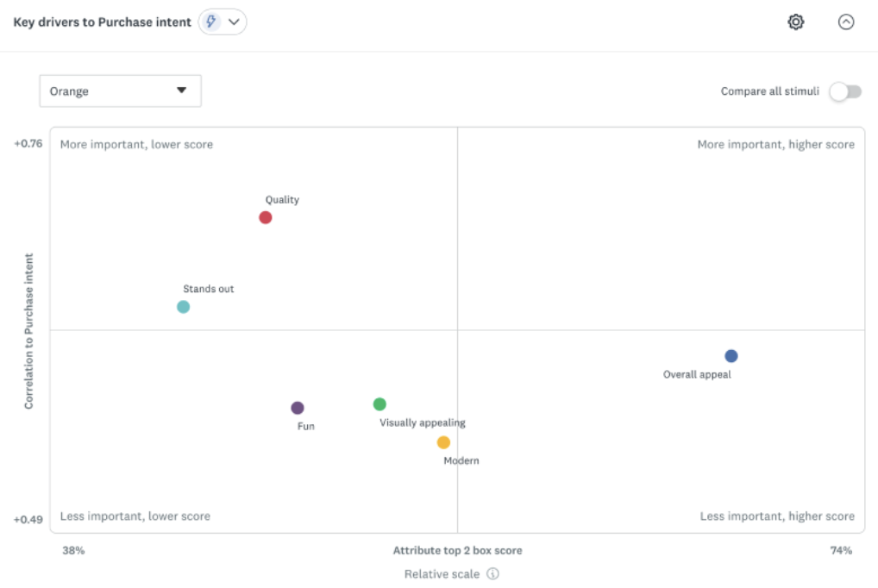Click Key drivers to Purchase intent title
The height and width of the screenshot is (588, 878).
pyautogui.click(x=102, y=22)
